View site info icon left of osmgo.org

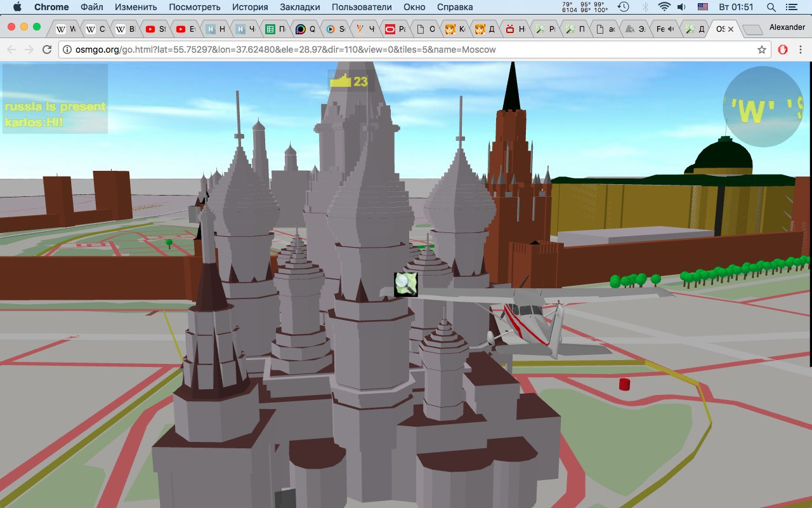point(67,50)
